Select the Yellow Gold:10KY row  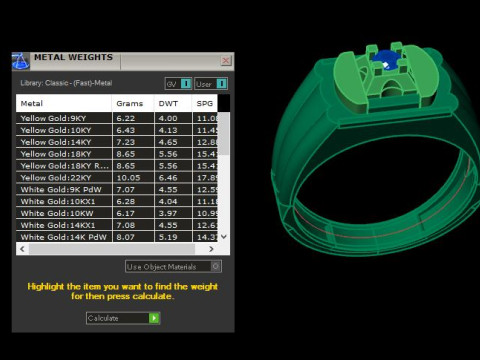[117, 130]
